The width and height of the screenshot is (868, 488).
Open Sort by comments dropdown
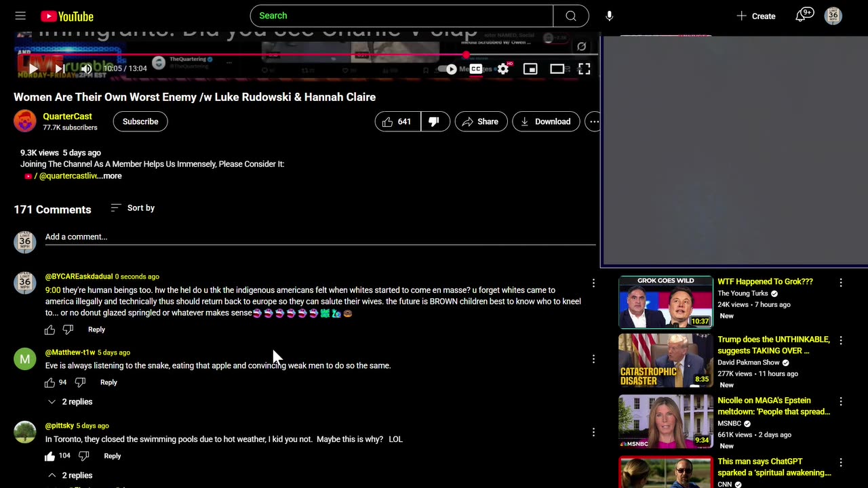pos(133,208)
